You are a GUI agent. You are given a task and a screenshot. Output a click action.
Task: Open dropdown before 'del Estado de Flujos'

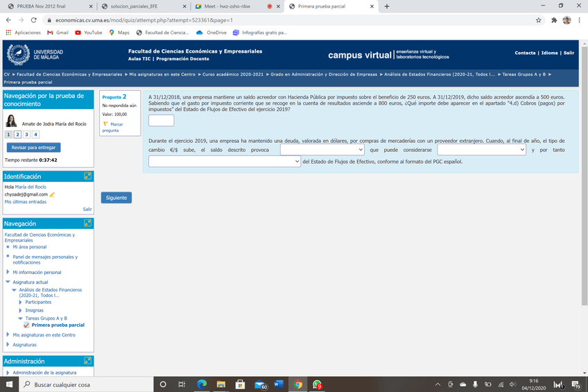point(224,161)
